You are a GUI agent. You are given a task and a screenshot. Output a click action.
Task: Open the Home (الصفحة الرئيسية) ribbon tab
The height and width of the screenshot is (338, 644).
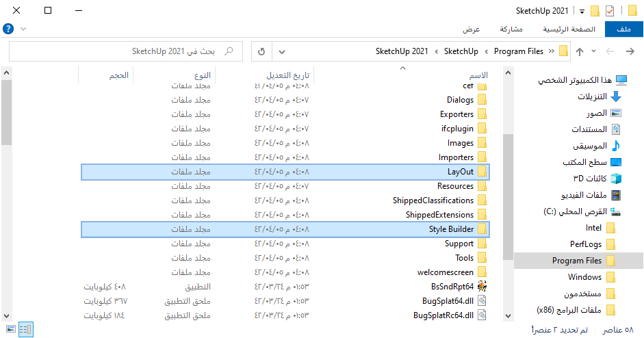(569, 29)
